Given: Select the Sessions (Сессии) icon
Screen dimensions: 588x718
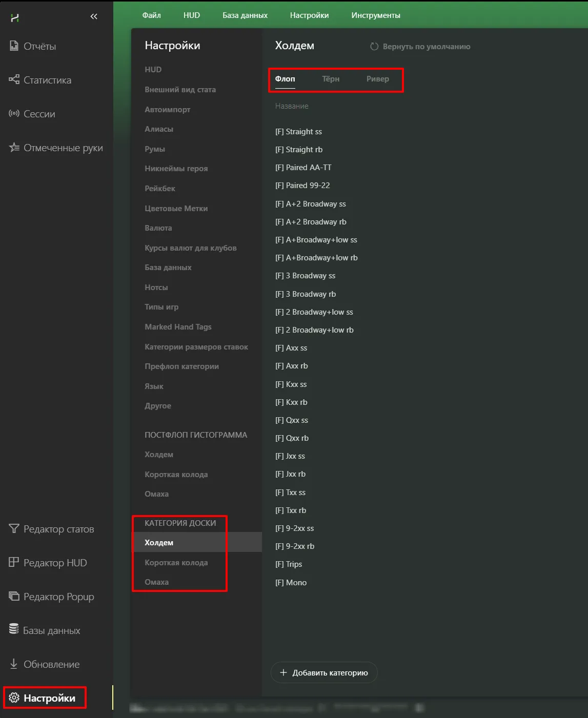Looking at the screenshot, I should pyautogui.click(x=14, y=114).
